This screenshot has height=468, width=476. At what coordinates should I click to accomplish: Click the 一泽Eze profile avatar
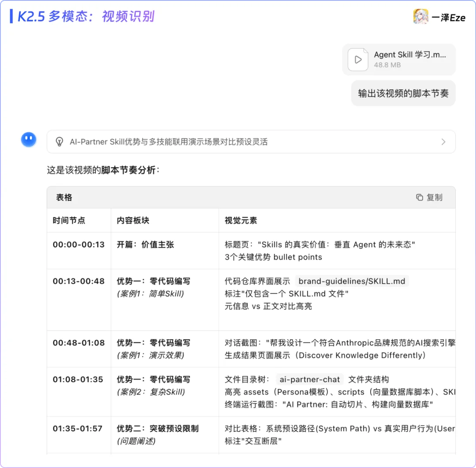click(420, 16)
